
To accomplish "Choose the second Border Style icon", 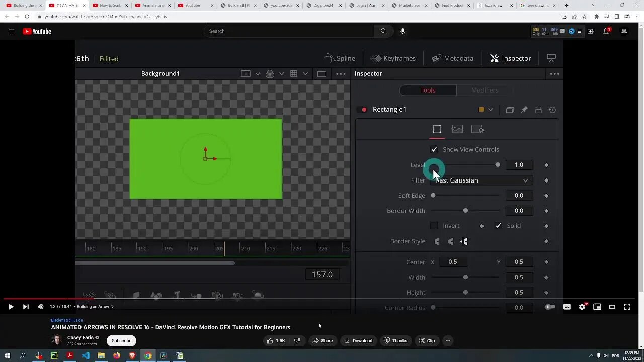I will [450, 241].
